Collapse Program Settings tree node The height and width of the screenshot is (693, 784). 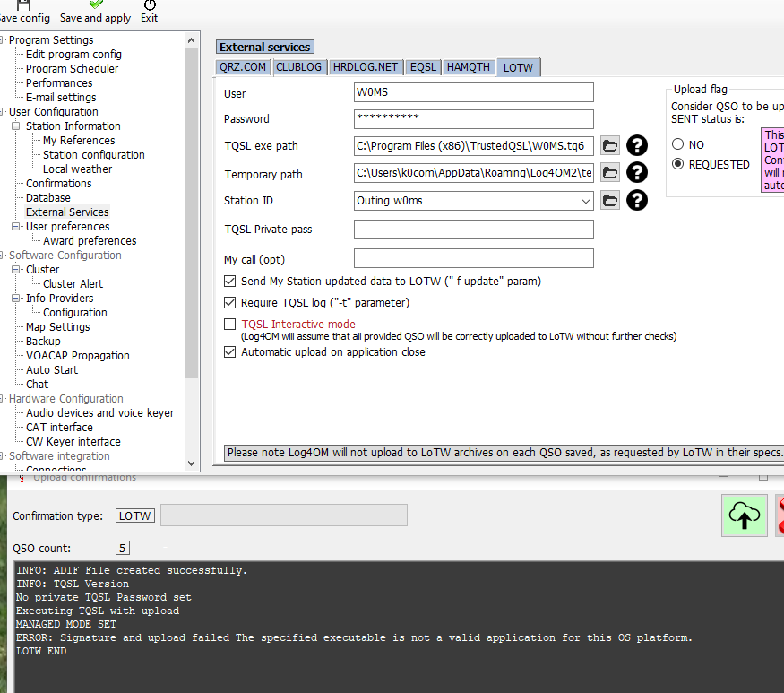click(x=2, y=40)
